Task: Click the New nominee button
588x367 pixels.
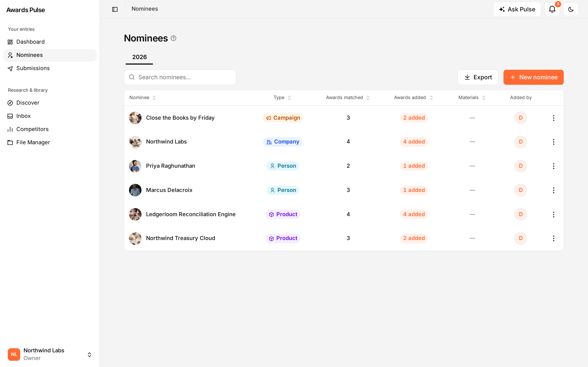Action: 533,77
